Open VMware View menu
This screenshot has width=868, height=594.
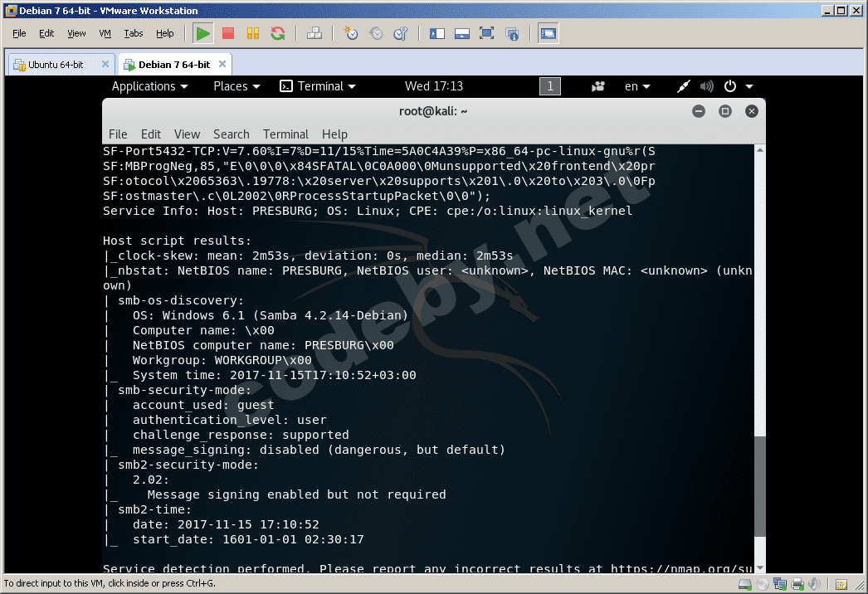(x=76, y=34)
